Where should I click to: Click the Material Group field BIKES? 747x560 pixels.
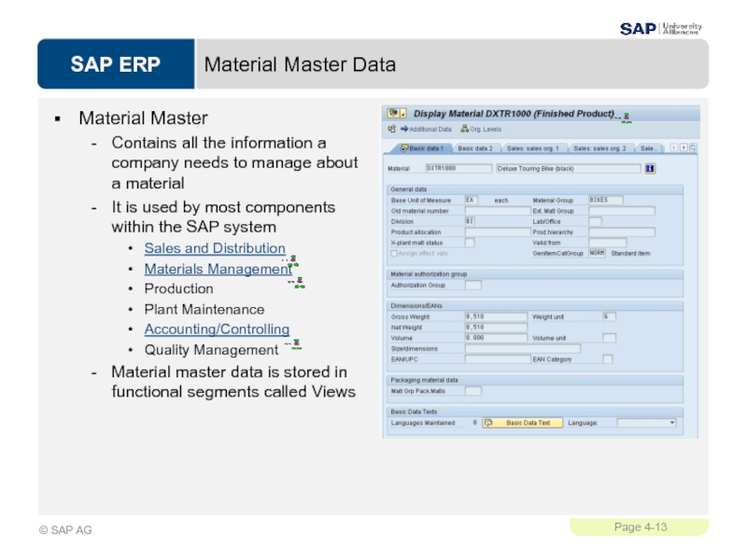tap(605, 201)
